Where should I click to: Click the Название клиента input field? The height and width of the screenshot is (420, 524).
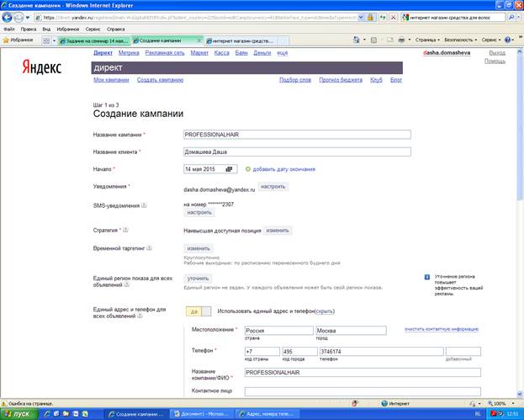(297, 152)
